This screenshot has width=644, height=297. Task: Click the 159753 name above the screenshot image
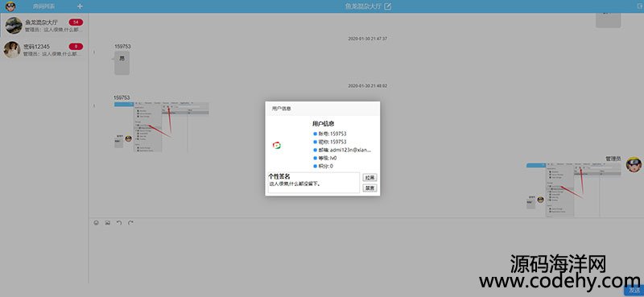122,97
